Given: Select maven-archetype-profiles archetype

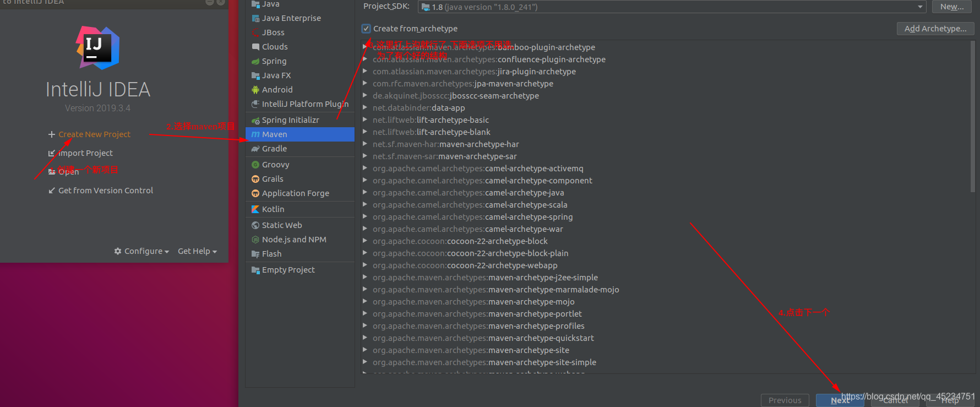Looking at the screenshot, I should coord(479,326).
